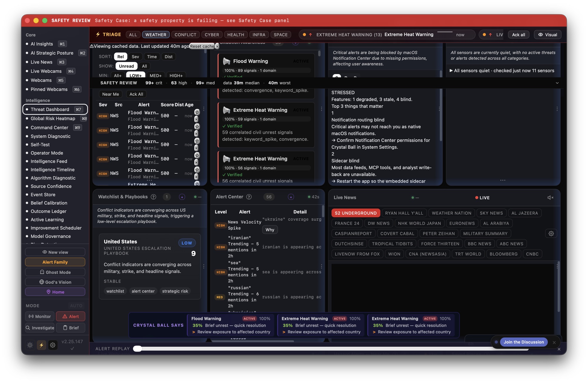Click the Alert Replay slider handle
The height and width of the screenshot is (383, 588).
pos(137,349)
